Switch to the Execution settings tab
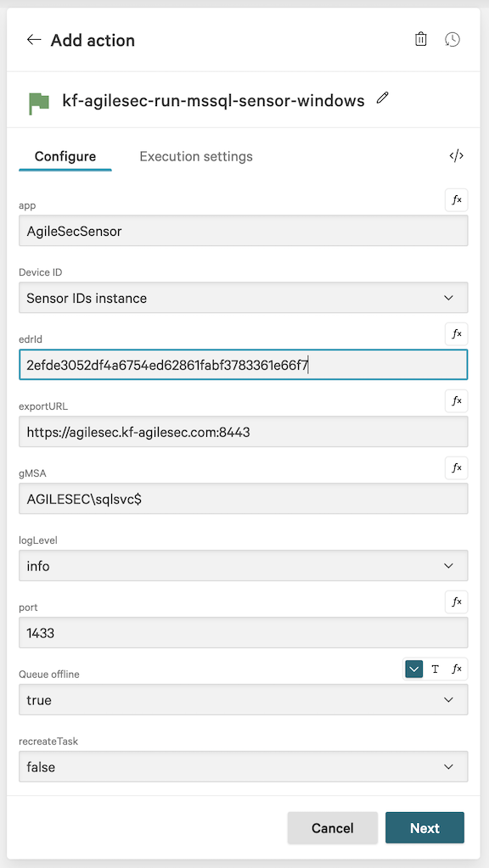The height and width of the screenshot is (868, 489). 195,156
